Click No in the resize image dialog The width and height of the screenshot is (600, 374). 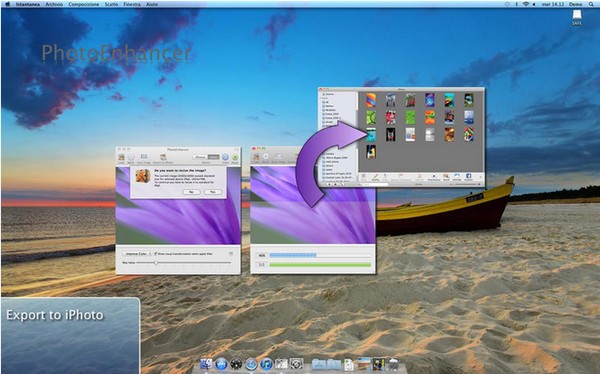191,192
